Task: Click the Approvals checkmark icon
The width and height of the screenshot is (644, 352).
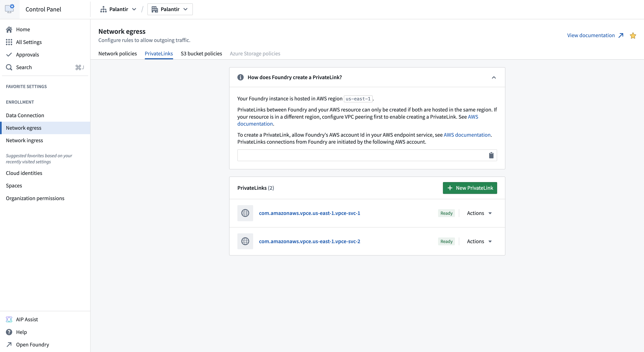Action: tap(9, 55)
